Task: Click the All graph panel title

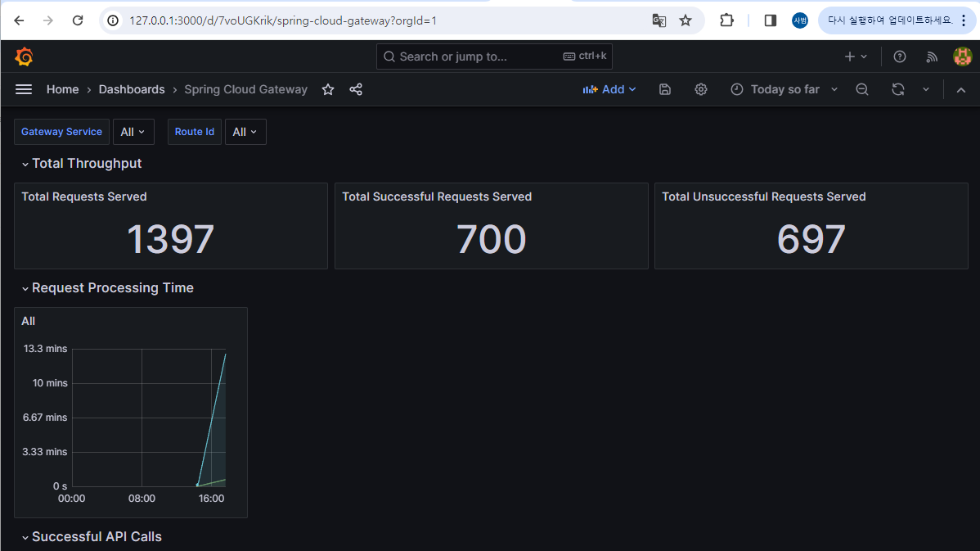Action: pyautogui.click(x=28, y=322)
